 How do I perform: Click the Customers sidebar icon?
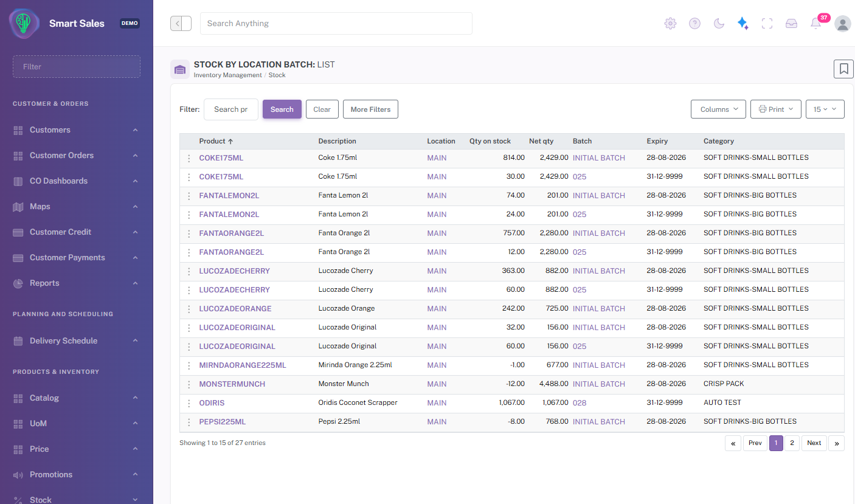pos(18,130)
